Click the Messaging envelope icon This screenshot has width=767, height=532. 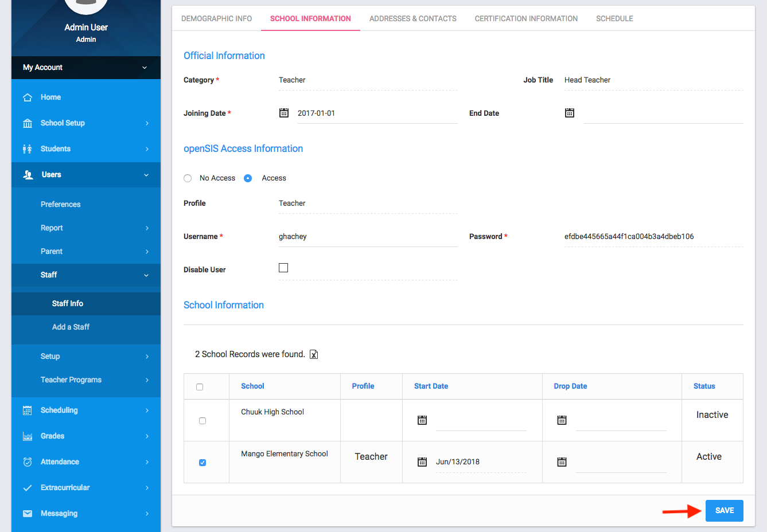point(28,514)
